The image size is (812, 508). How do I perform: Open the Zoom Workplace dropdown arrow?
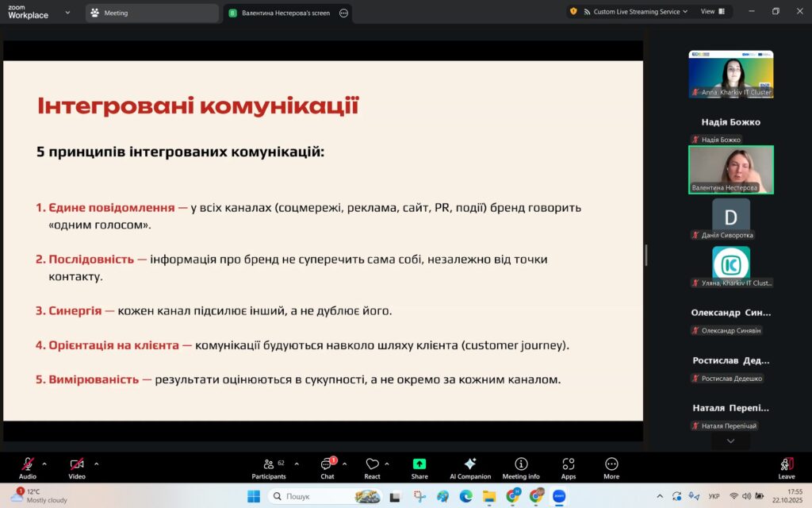point(67,13)
